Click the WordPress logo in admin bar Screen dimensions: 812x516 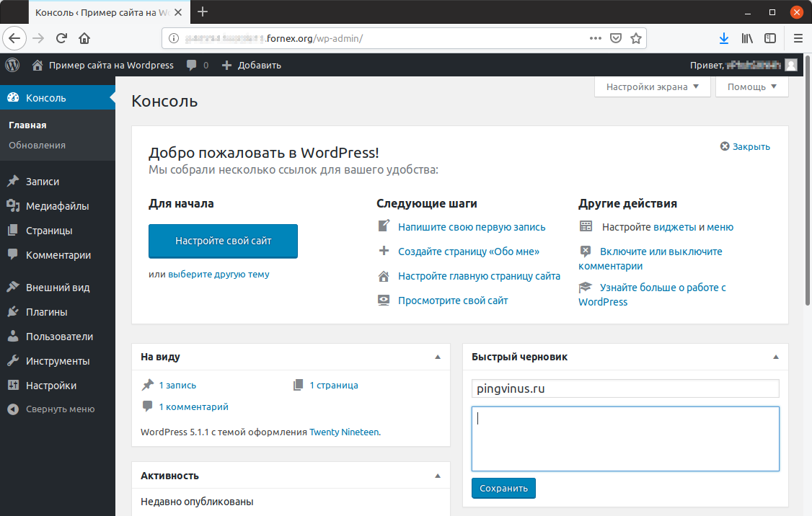[x=12, y=65]
